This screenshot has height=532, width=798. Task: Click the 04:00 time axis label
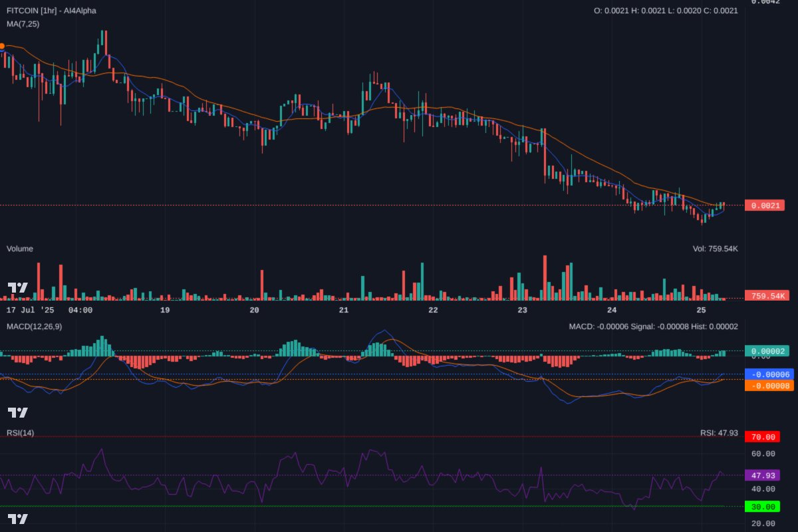[80, 310]
